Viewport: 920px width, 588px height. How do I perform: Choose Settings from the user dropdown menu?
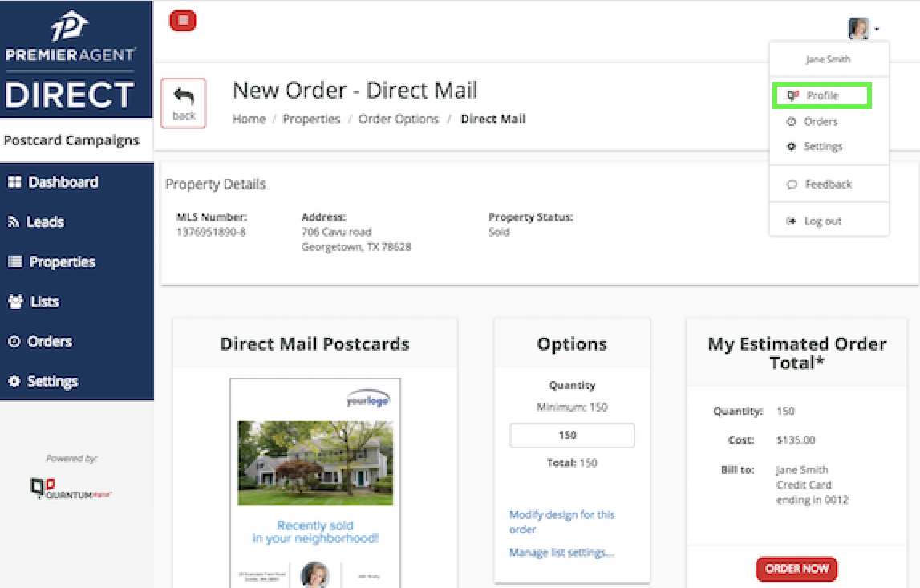click(822, 147)
